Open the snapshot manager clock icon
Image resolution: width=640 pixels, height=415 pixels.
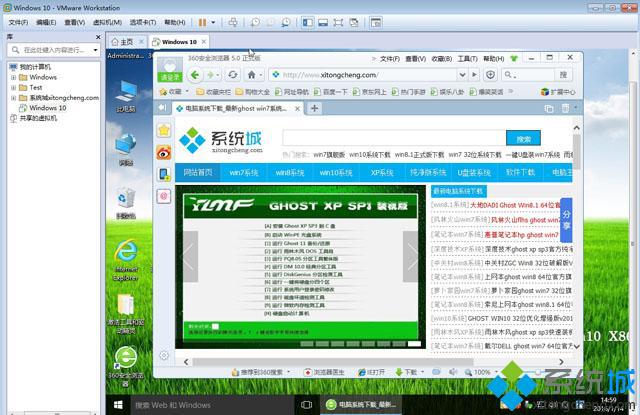pos(286,22)
